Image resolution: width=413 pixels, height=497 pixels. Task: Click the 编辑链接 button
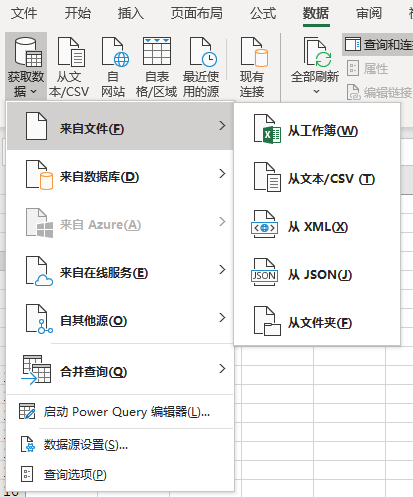click(x=379, y=93)
